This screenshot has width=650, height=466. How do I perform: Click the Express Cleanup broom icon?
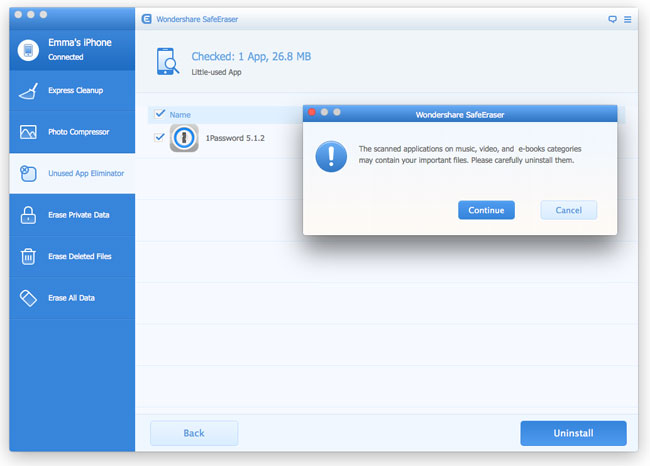coord(28,91)
